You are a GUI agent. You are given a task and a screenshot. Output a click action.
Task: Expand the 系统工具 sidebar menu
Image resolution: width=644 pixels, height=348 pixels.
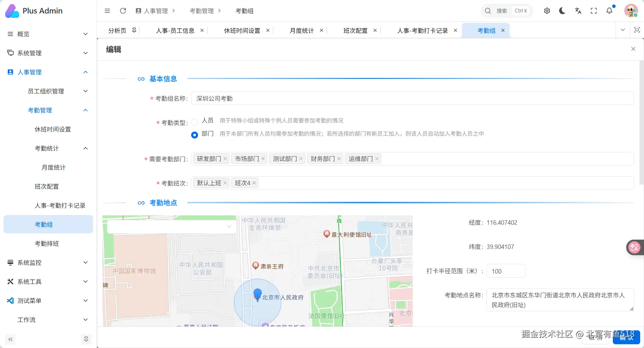pyautogui.click(x=48, y=282)
